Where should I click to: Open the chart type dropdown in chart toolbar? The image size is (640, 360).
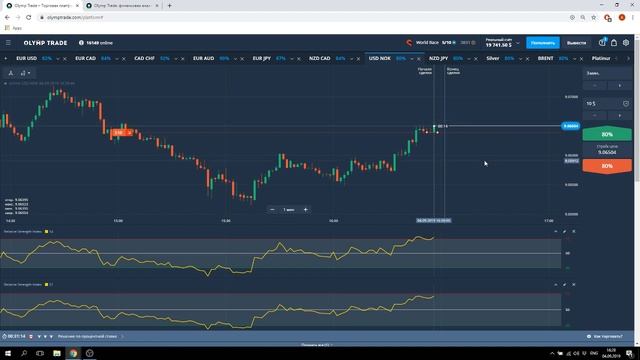pos(24,73)
